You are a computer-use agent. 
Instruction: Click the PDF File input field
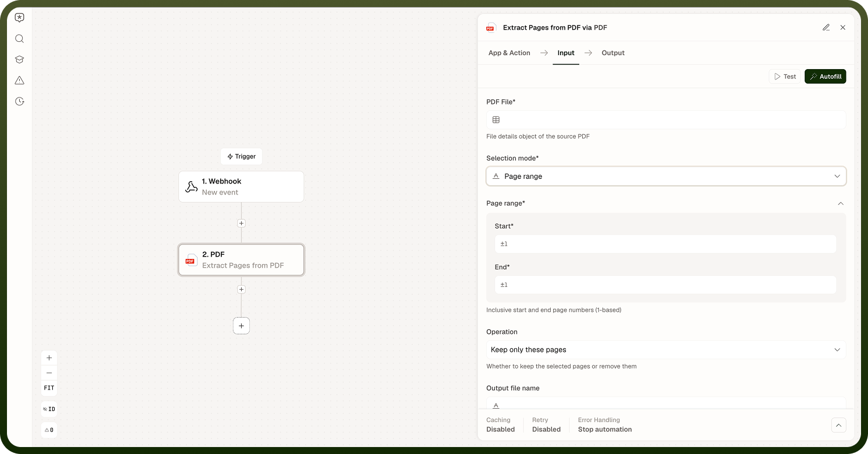pyautogui.click(x=666, y=120)
